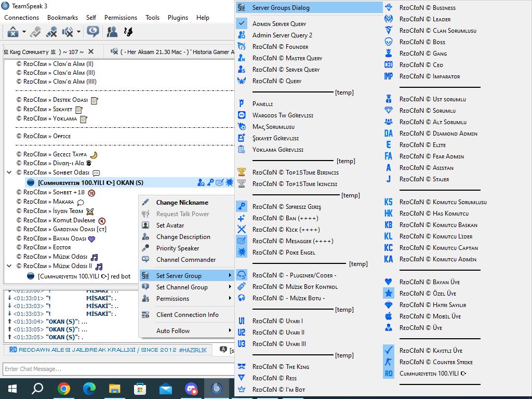
Task: Open Chrome from the Windows taskbar
Action: click(64, 389)
